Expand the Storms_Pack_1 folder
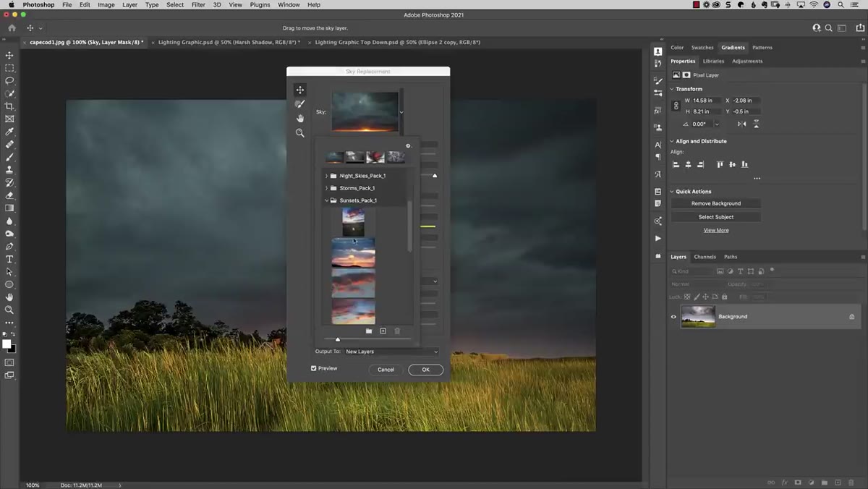 tap(327, 188)
